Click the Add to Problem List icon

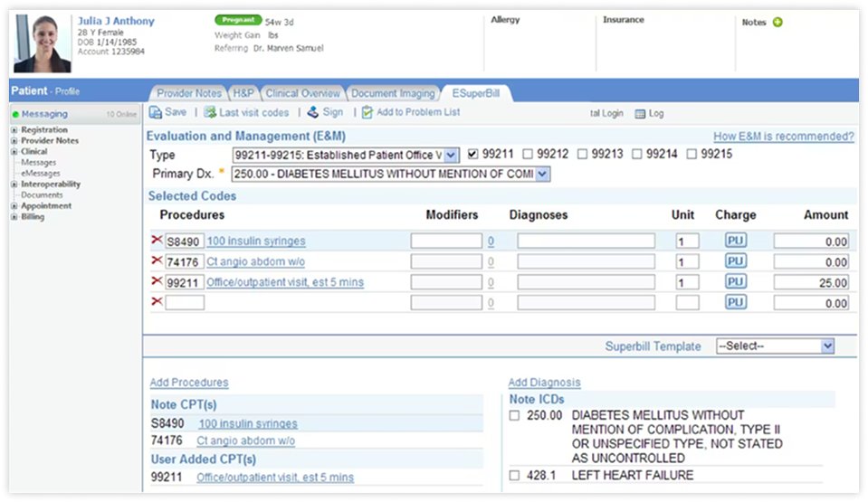[367, 112]
